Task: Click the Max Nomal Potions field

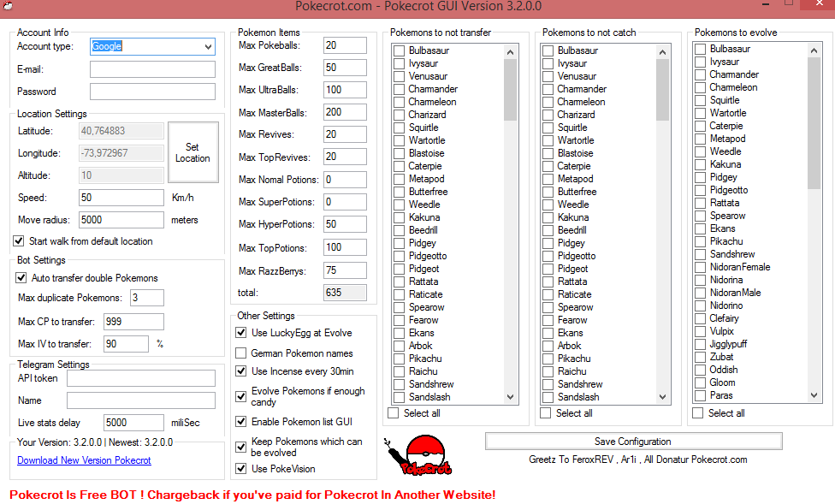Action: (x=345, y=180)
